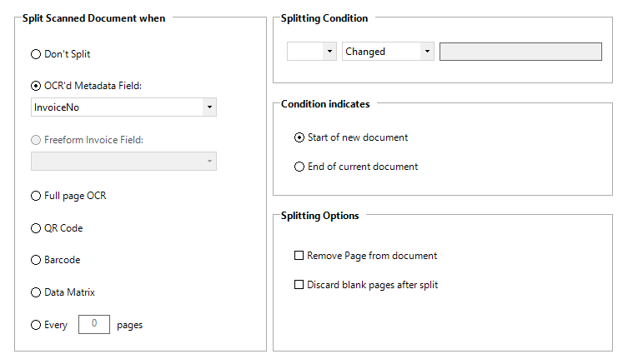Open the InvoiceNo metadata field dropdown
The height and width of the screenshot is (364, 628).
pos(208,107)
